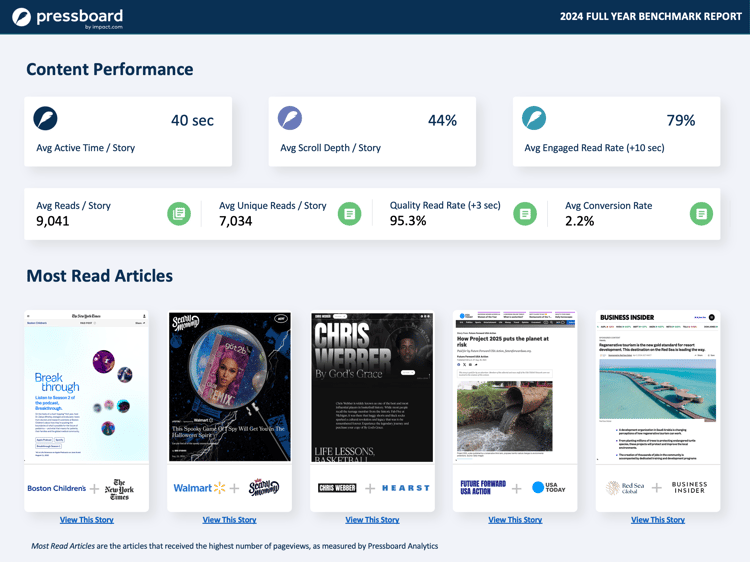Click the Pressboard logo icon in header
This screenshot has height=562, width=750.
tap(22, 17)
